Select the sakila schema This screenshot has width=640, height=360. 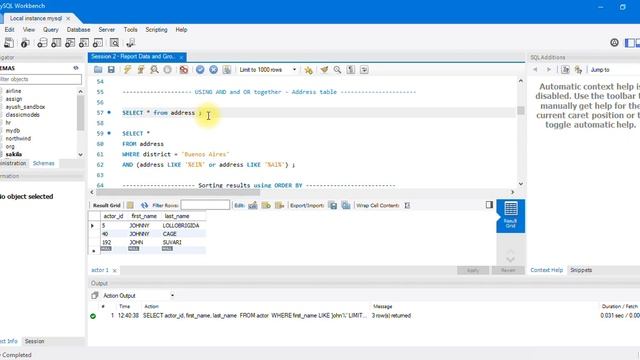14,154
